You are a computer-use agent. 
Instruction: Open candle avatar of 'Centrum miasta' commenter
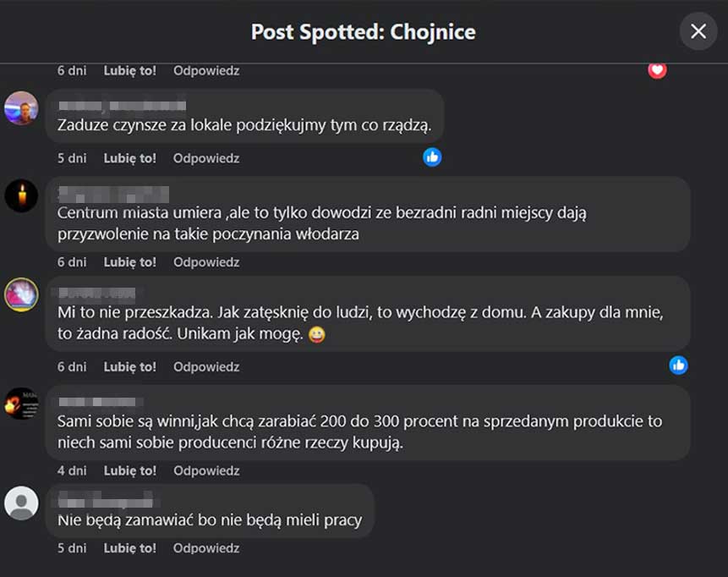[x=21, y=195]
